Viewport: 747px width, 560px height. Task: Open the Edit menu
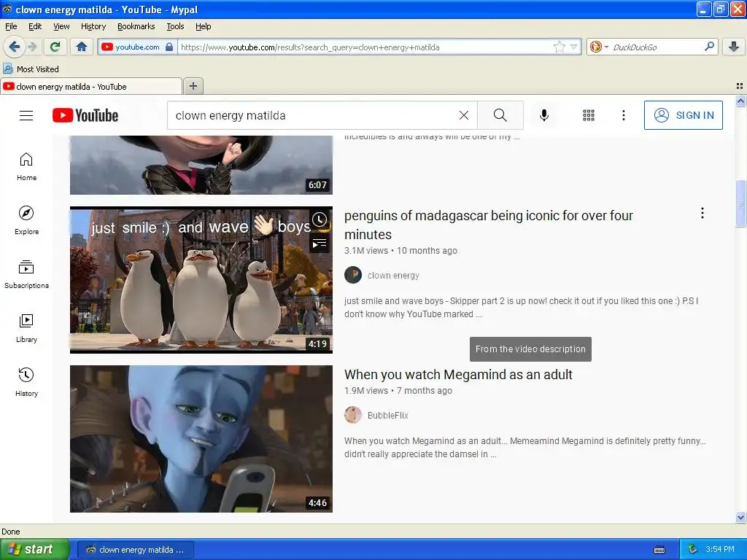(35, 26)
